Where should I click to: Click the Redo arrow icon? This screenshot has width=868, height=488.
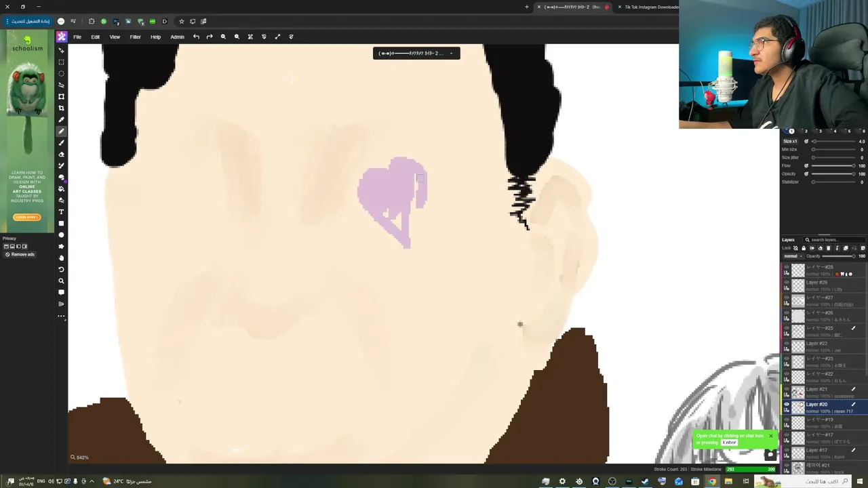210,37
